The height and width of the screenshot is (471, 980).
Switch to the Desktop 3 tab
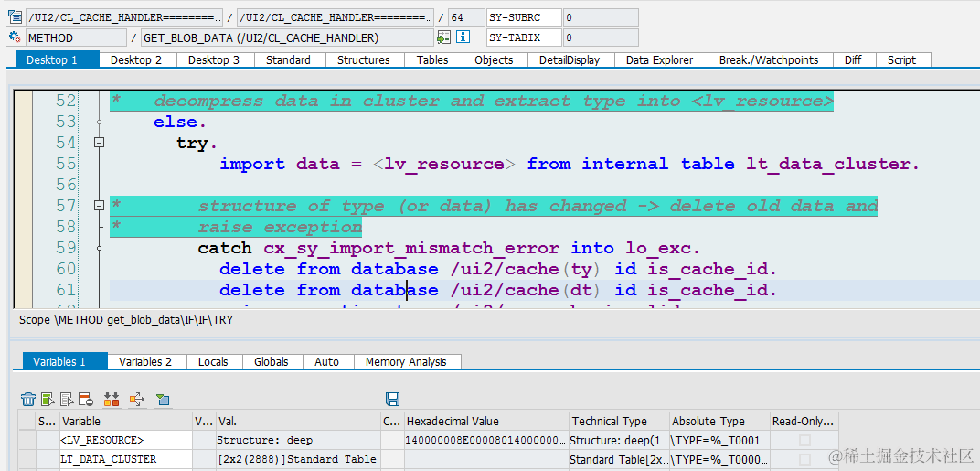(x=216, y=60)
